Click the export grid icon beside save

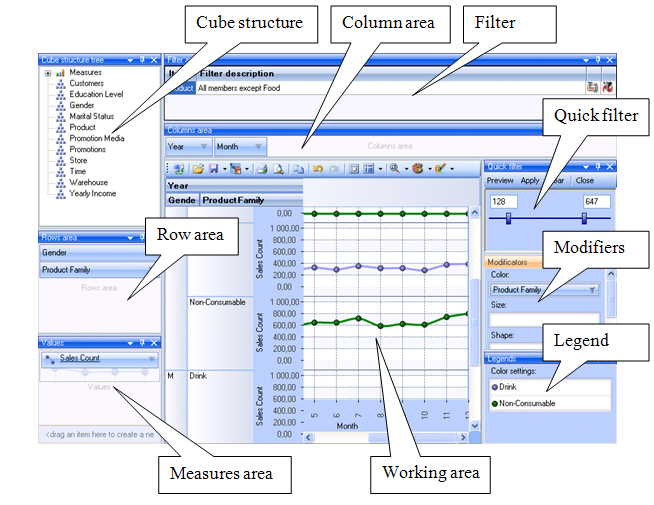pyautogui.click(x=236, y=169)
